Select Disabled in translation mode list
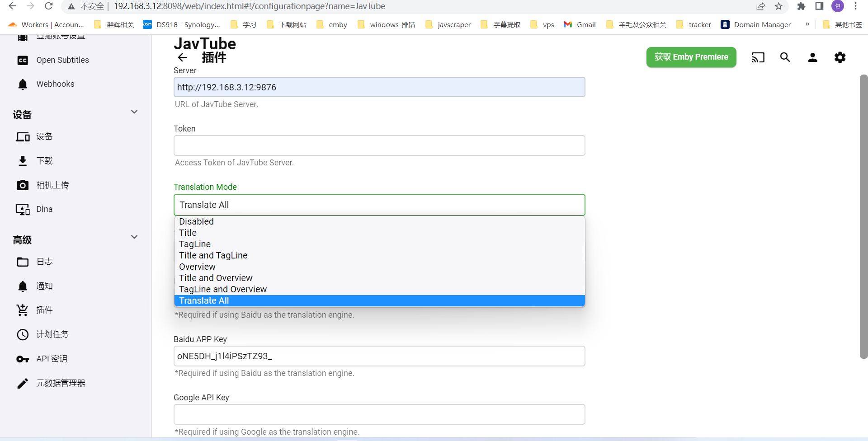This screenshot has width=868, height=441. pos(379,221)
